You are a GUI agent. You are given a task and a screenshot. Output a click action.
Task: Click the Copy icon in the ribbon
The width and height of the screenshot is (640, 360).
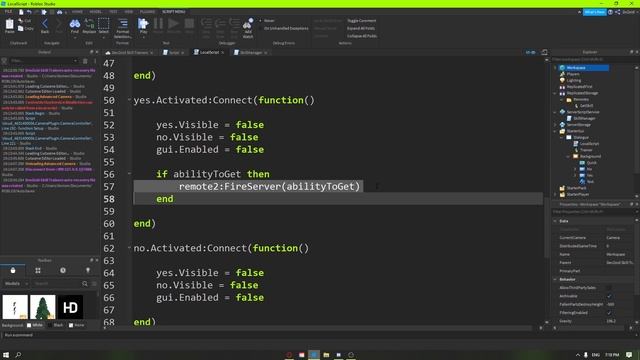click(x=21, y=28)
